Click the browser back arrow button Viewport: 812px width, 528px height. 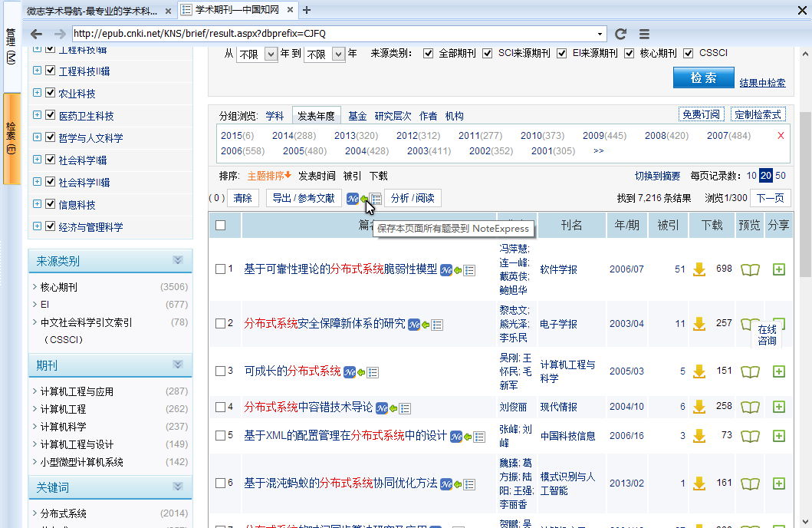coord(36,34)
